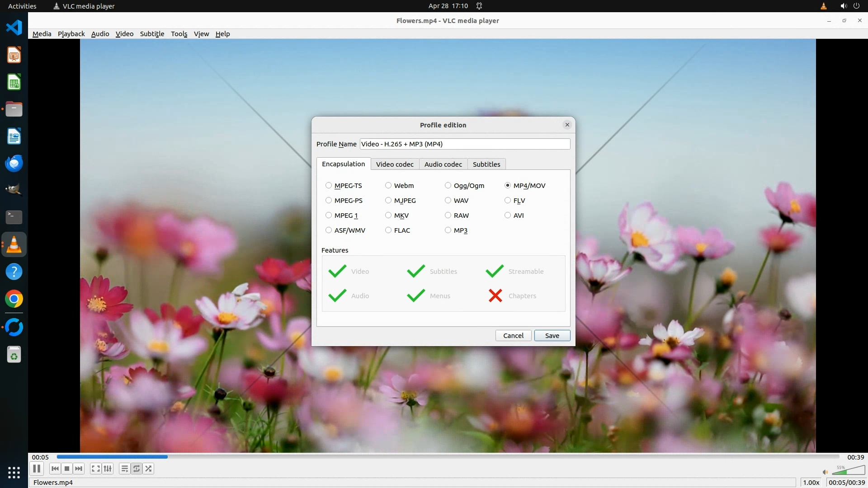
Task: Pause the video playback
Action: pyautogui.click(x=37, y=469)
